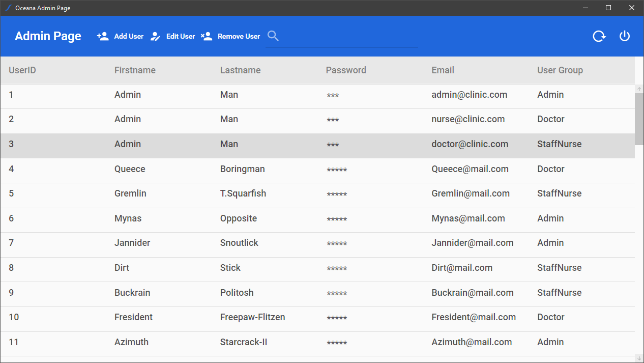Click the Email column header
The width and height of the screenshot is (644, 363).
click(443, 70)
